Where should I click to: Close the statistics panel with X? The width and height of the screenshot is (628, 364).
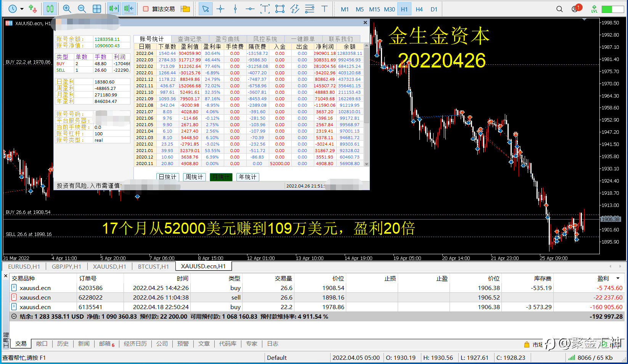[365, 22]
